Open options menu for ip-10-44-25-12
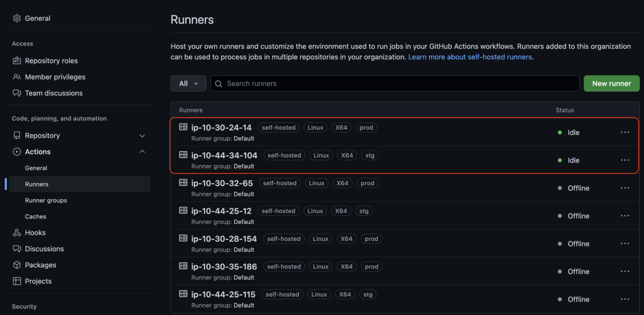 click(x=625, y=216)
